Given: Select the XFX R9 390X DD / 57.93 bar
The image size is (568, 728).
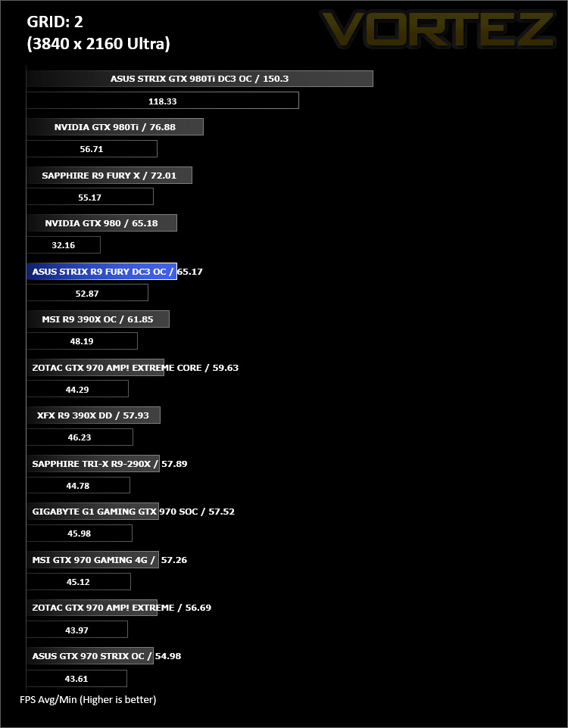Looking at the screenshot, I should pos(93,415).
